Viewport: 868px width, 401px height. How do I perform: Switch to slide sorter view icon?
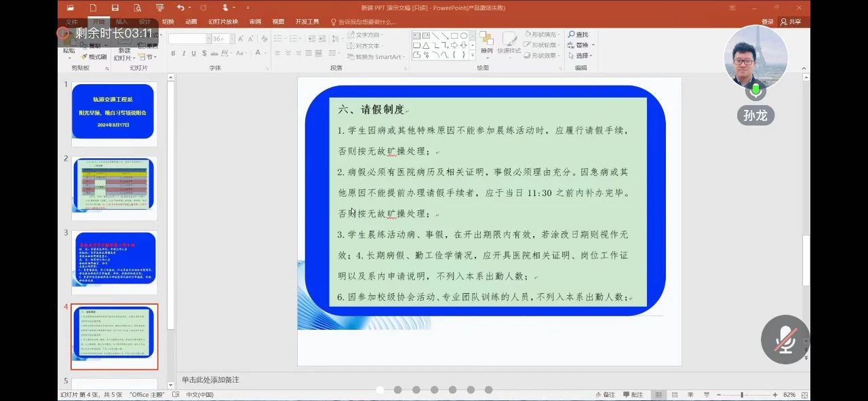click(x=673, y=394)
